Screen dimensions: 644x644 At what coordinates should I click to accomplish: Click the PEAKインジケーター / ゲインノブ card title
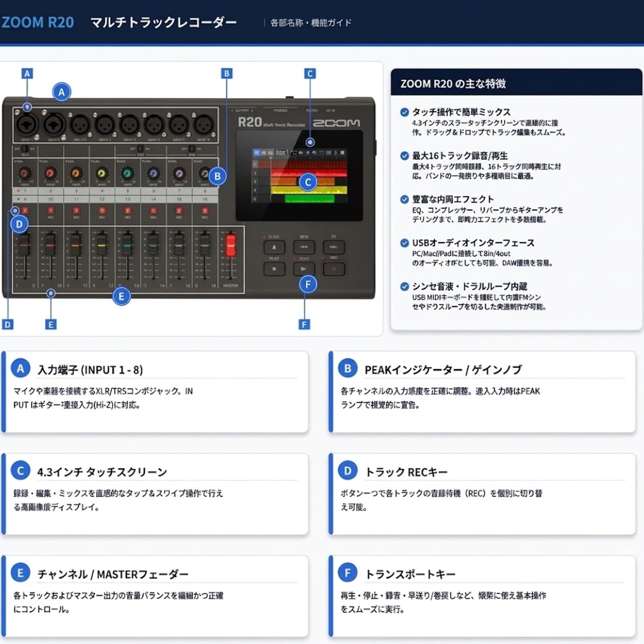[443, 370]
